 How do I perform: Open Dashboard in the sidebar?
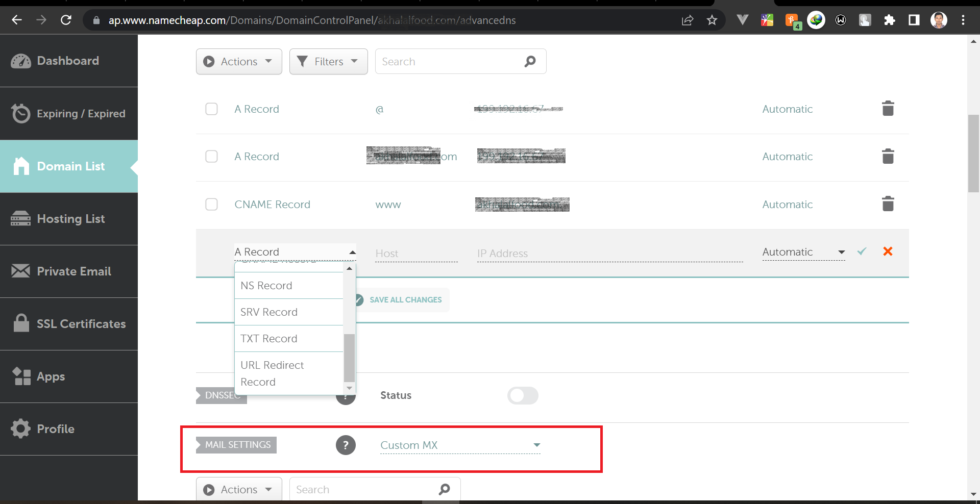[x=69, y=61]
